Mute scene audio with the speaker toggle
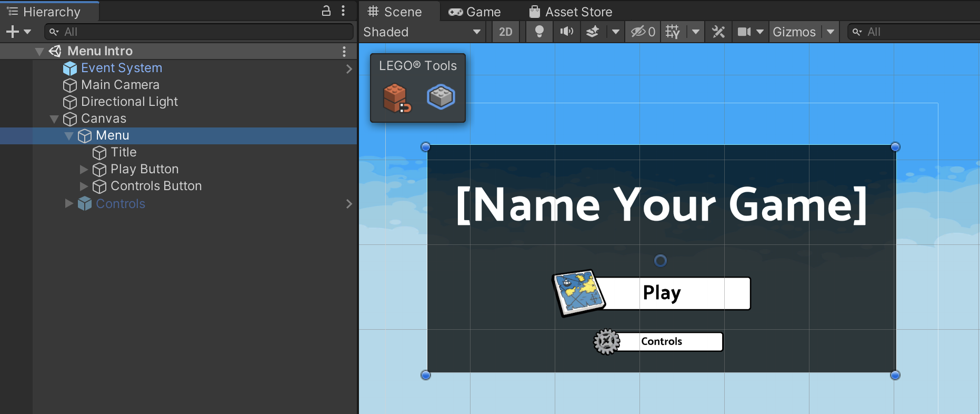980x414 pixels. [566, 32]
